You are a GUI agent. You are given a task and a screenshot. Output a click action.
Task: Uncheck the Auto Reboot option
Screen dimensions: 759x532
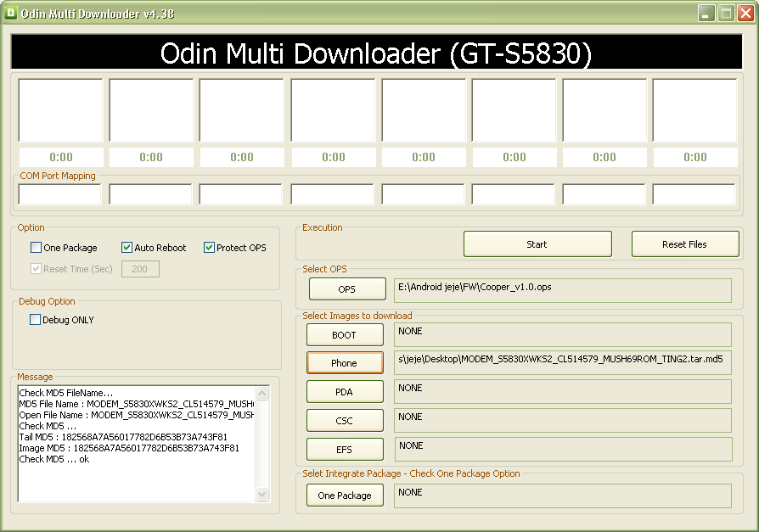(x=127, y=248)
